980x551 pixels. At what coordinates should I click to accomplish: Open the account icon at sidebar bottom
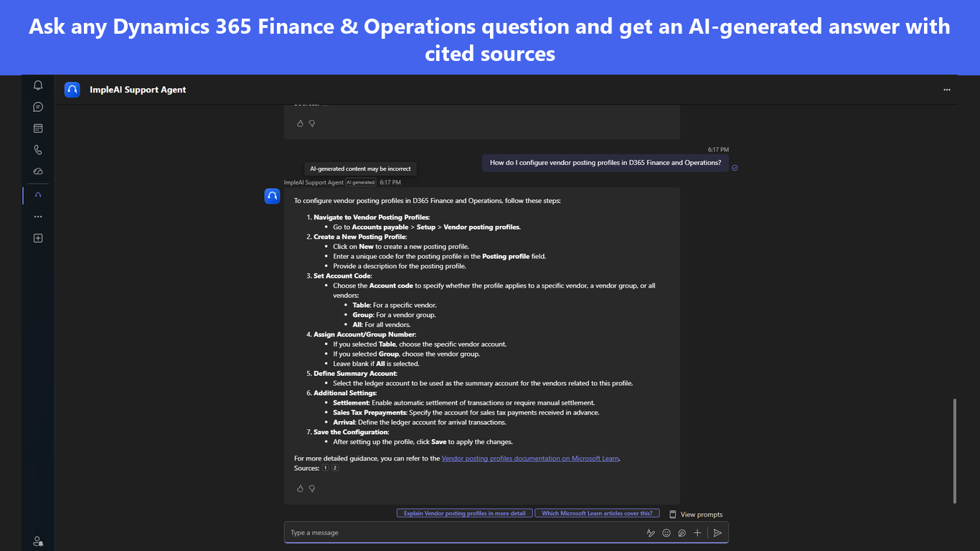[38, 542]
